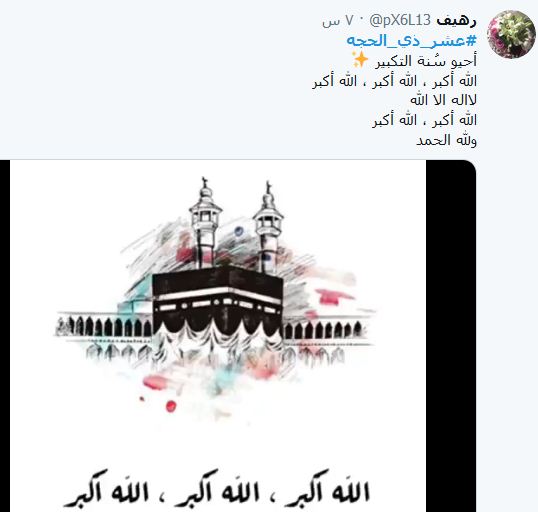Click the left minaret in the image

tap(205, 223)
